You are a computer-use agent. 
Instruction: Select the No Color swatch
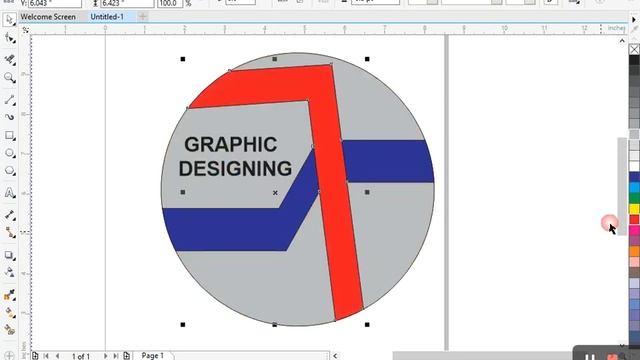coord(634,49)
